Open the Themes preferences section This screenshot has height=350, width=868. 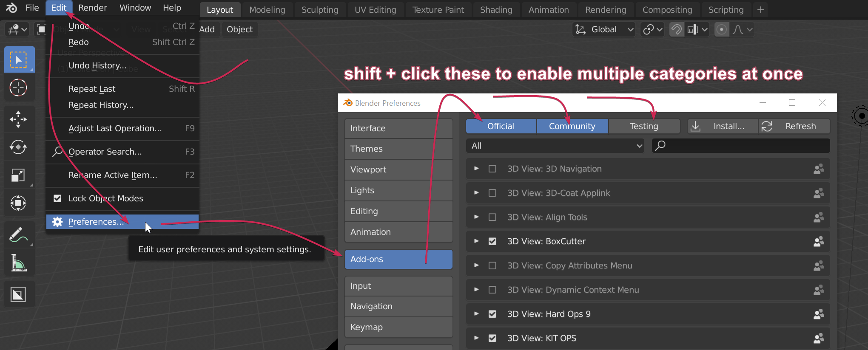[x=398, y=149]
